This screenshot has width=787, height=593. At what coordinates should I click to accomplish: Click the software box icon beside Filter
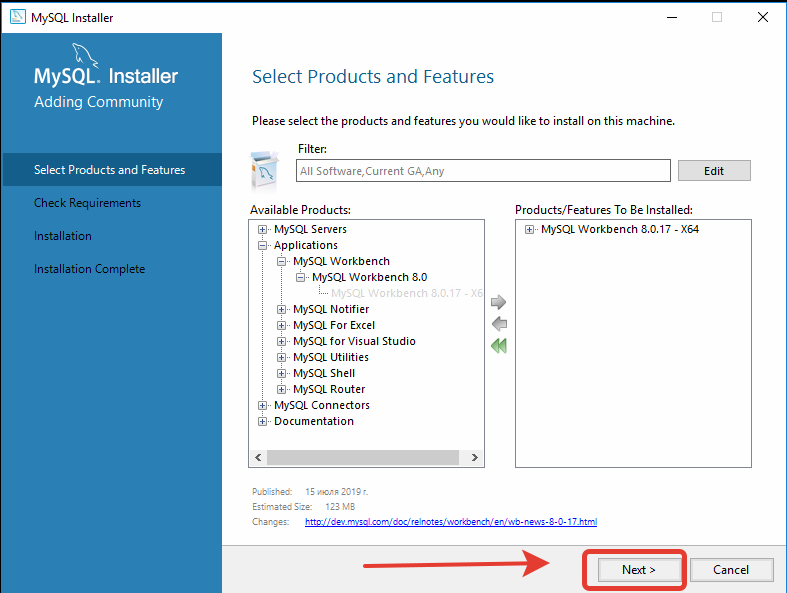tap(264, 171)
